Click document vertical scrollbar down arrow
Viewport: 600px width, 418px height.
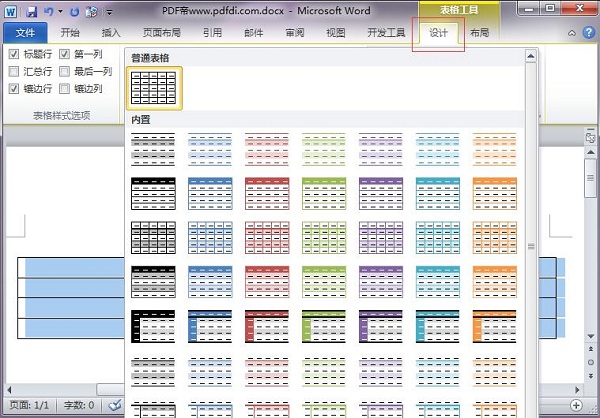tap(590, 336)
